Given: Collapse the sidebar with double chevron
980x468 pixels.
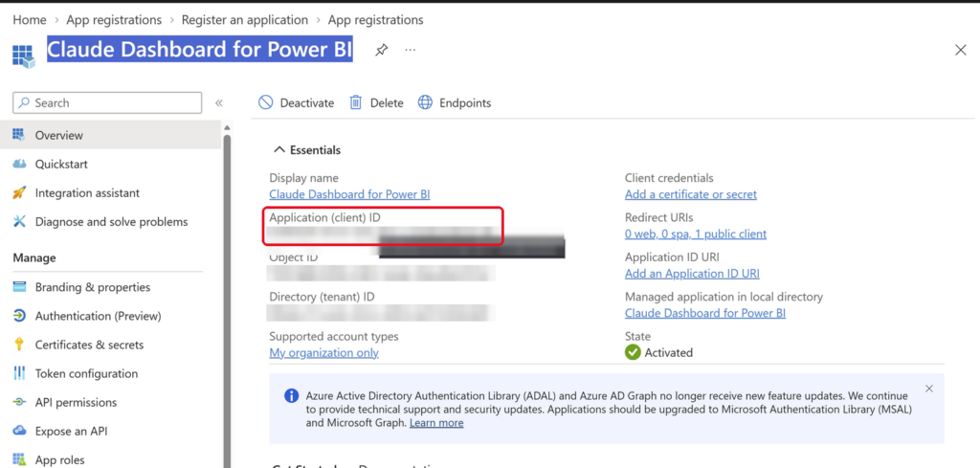Looking at the screenshot, I should [x=219, y=103].
